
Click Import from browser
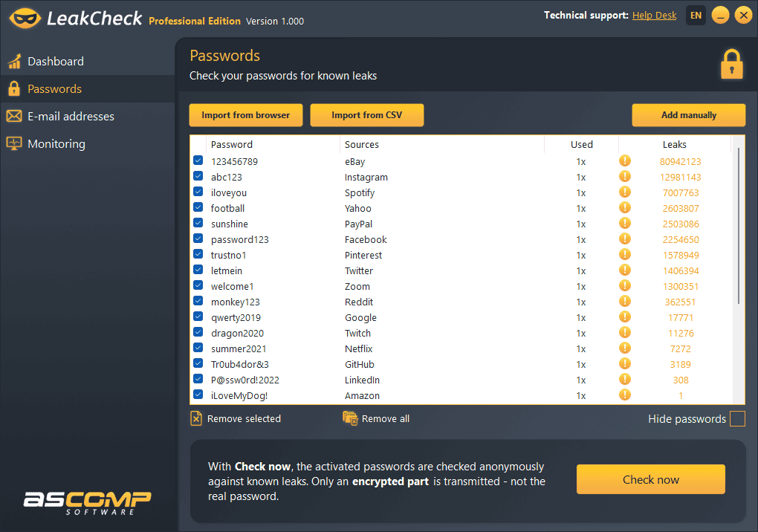[245, 115]
